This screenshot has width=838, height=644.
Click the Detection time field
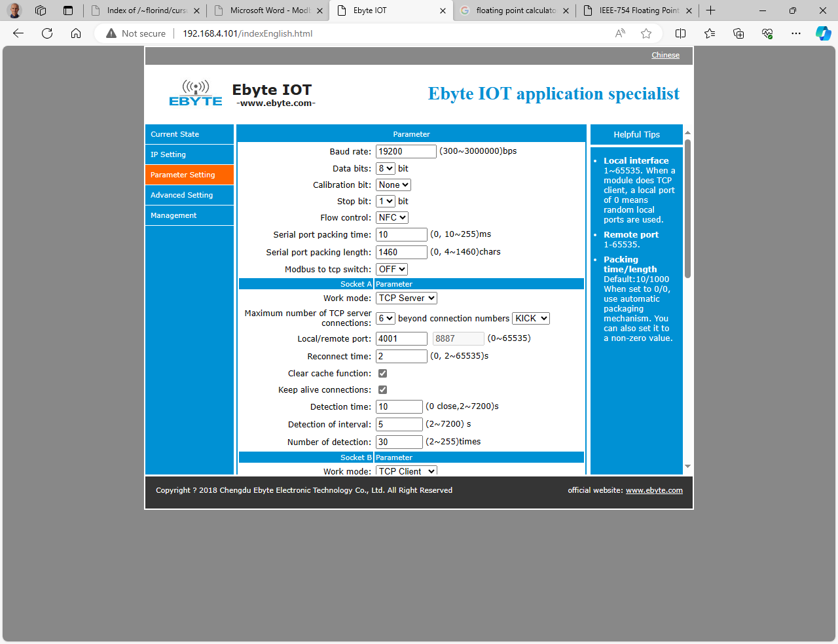pos(399,406)
